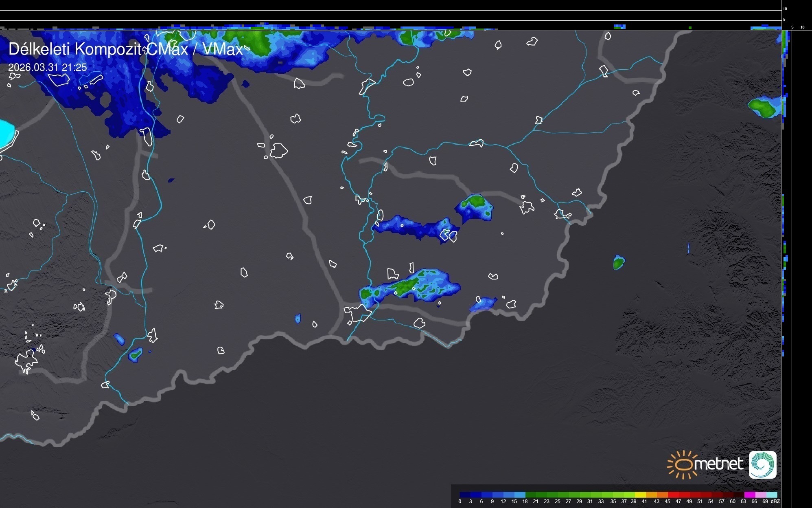
Task: Pick the bright red 45 dBZ swatch
Action: (673, 495)
